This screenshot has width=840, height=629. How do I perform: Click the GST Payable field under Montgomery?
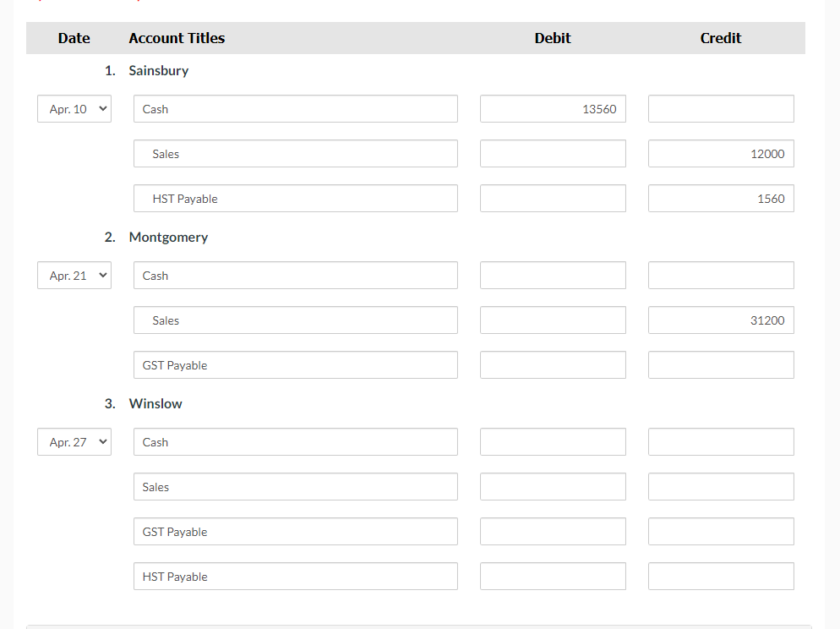pyautogui.click(x=295, y=364)
